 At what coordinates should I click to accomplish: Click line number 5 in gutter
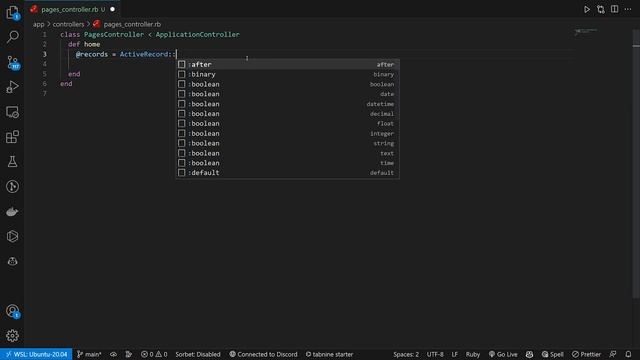[44, 74]
